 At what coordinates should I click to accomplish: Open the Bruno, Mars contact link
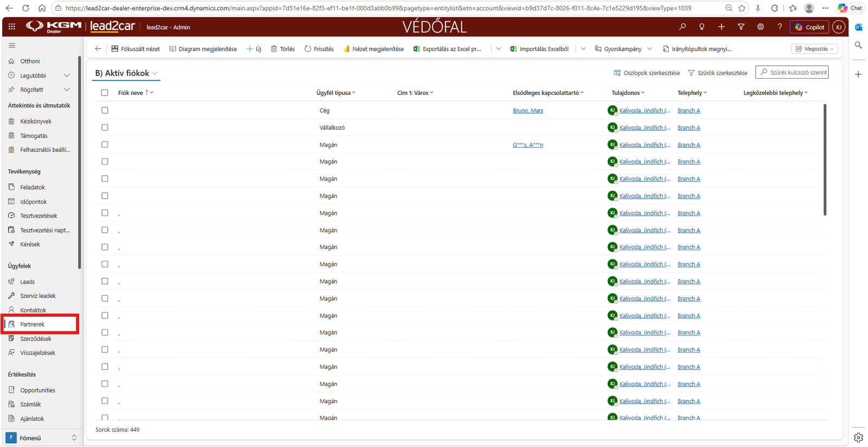(x=528, y=111)
